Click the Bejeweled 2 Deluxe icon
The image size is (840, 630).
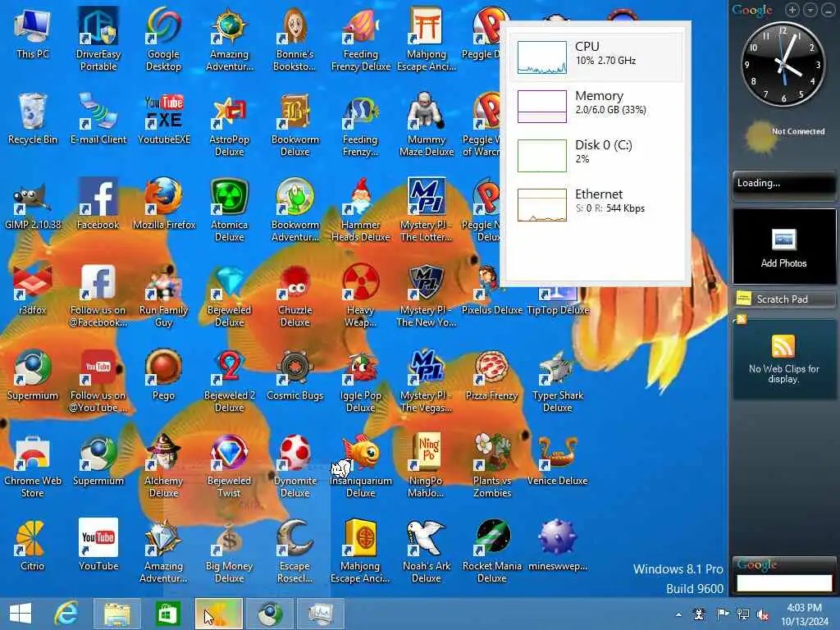[x=230, y=381]
